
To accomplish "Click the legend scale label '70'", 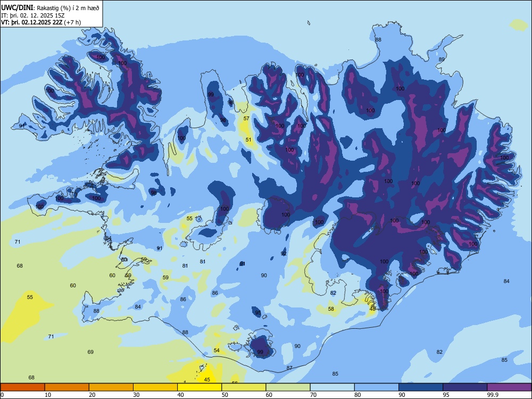I will coord(313,395).
